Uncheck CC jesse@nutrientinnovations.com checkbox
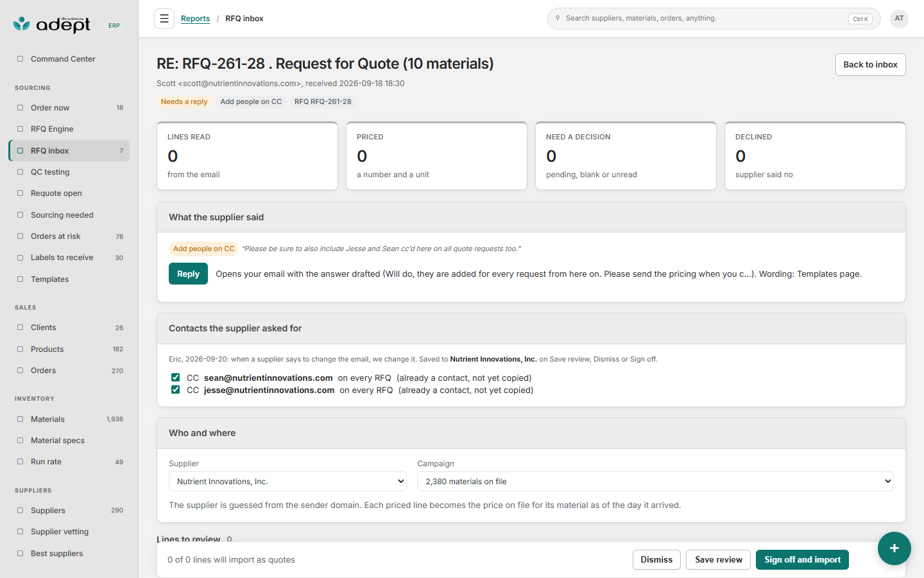 (x=175, y=390)
